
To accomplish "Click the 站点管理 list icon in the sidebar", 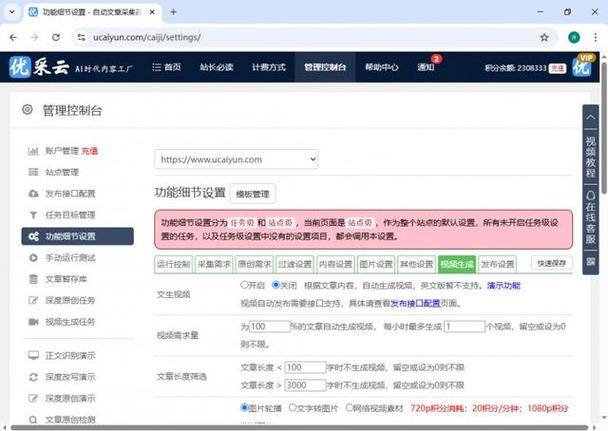I will click(33, 172).
